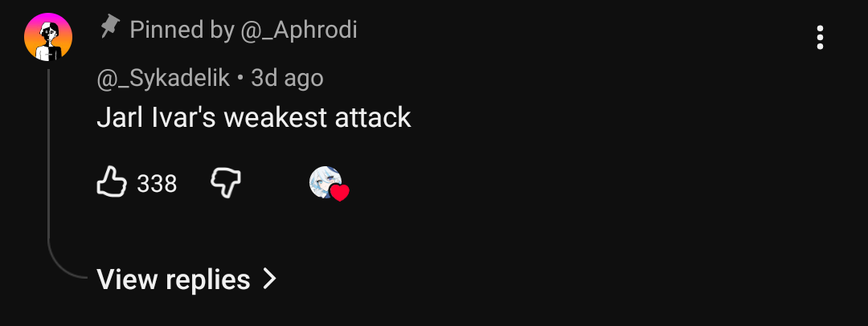
Task: Select the Pinned by @_Aphrodi label
Action: (x=243, y=30)
